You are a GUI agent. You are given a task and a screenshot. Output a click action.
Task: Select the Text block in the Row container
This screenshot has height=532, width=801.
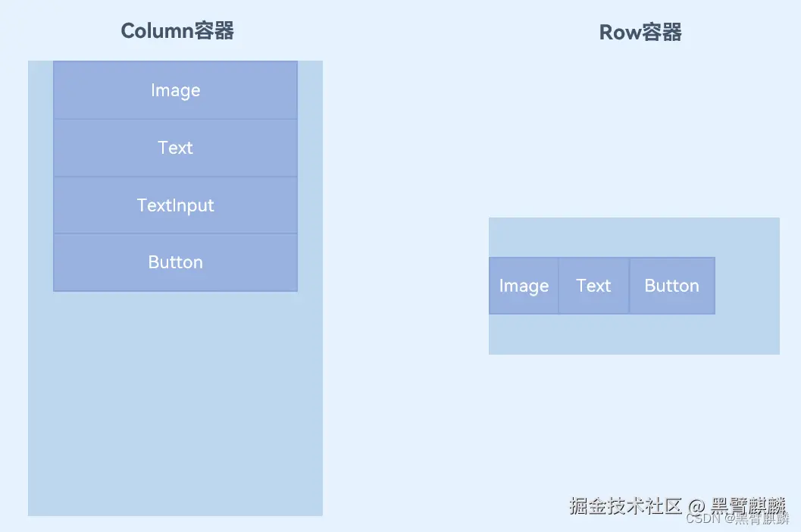593,286
